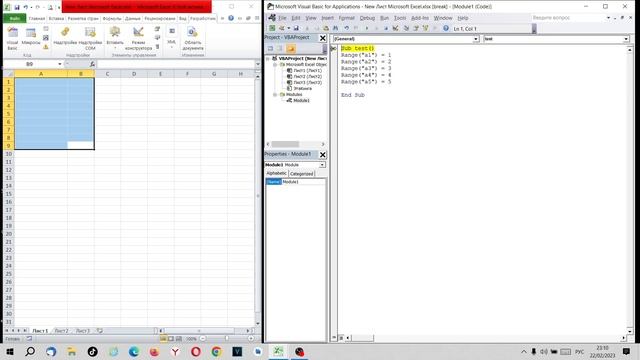Viewport: 640px width, 360px height.
Task: Open the Insert menu in VBA editor
Action: pos(327,18)
